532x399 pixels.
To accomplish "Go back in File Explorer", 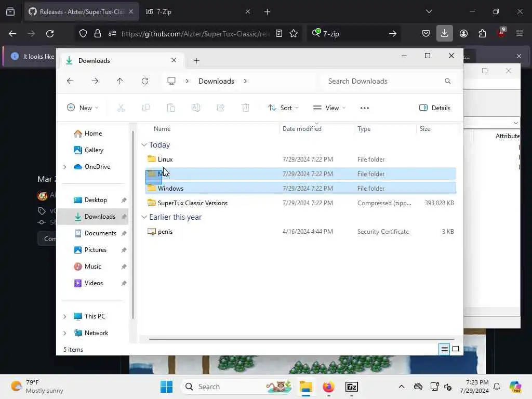I will coord(70,81).
